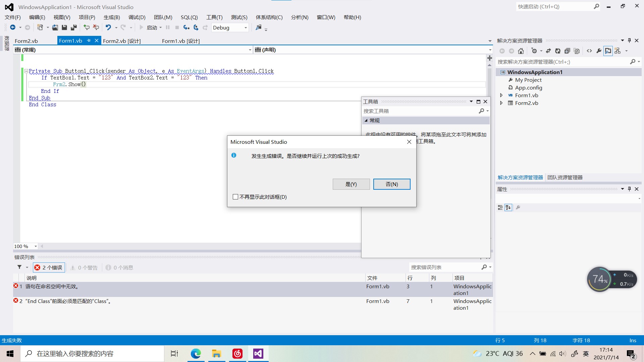Click the Solution Explorer search field
The image size is (644, 362).
point(562,62)
